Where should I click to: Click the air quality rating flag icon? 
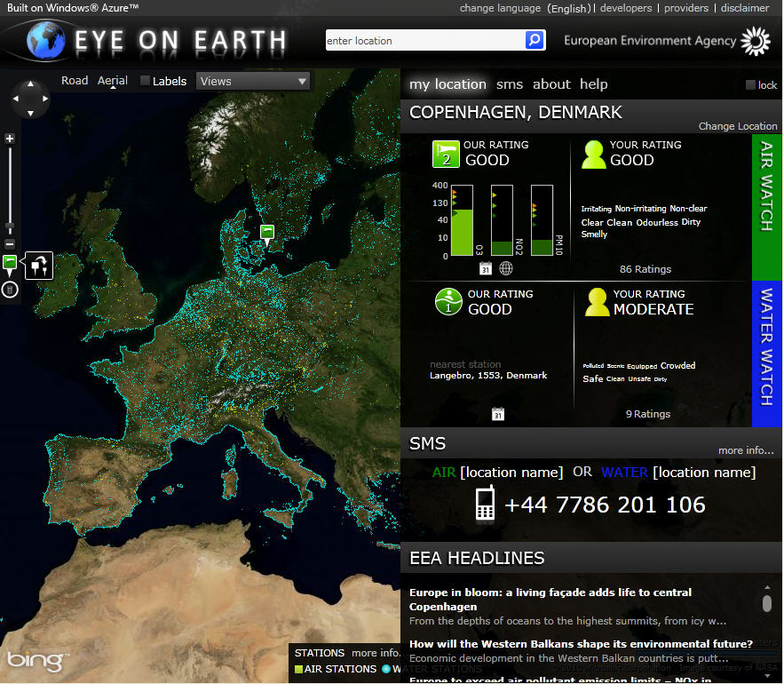tap(446, 154)
